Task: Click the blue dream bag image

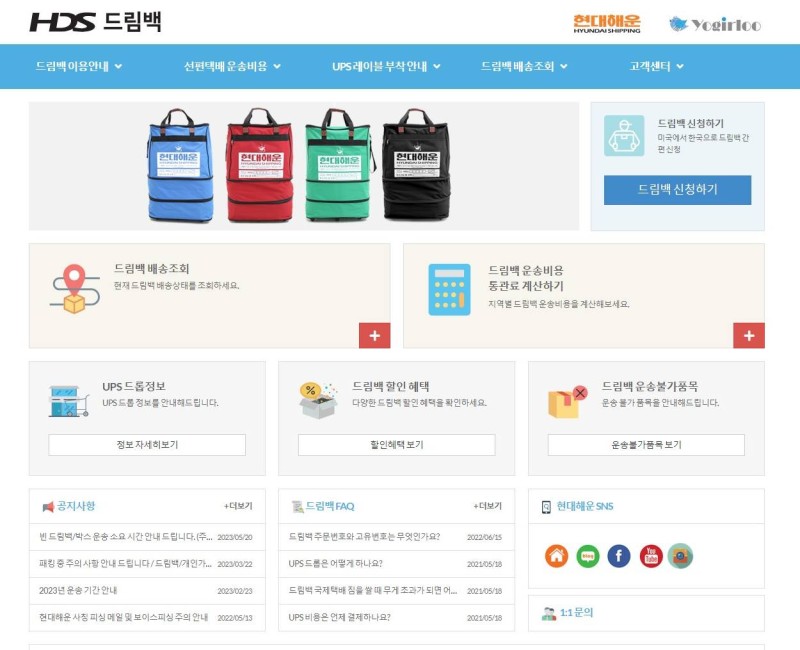Action: pyautogui.click(x=180, y=165)
